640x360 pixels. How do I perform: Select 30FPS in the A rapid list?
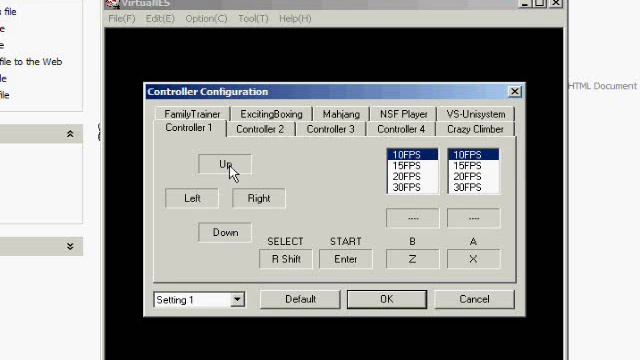click(473, 187)
